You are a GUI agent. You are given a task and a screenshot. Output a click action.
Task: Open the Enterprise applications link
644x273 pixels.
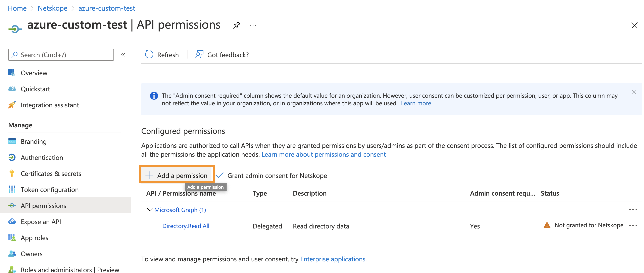(333, 259)
